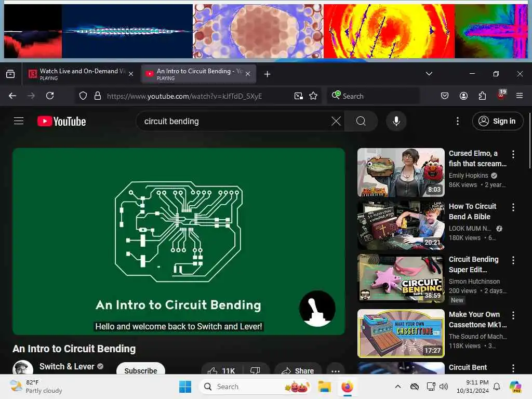Open Make Your Own Cassettone Mk1 title
This screenshot has width=532, height=399.
(x=478, y=320)
